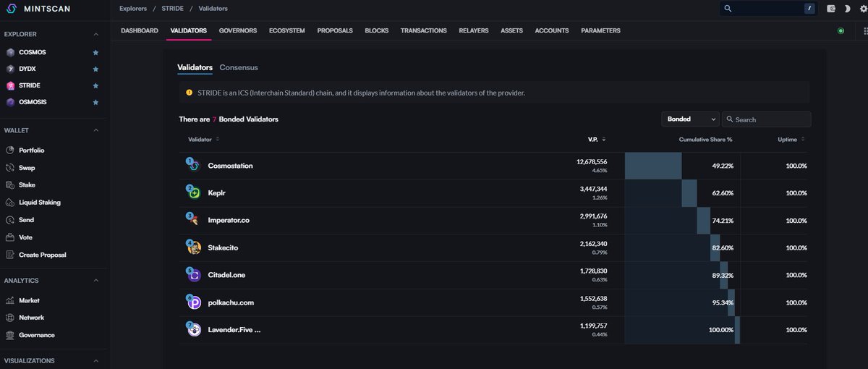Select COSMOS in explorer sidebar

pos(33,53)
